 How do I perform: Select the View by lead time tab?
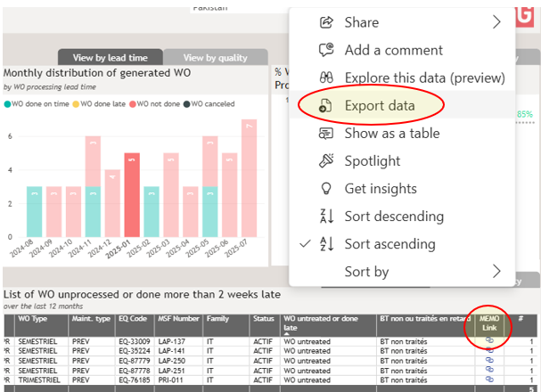click(111, 58)
